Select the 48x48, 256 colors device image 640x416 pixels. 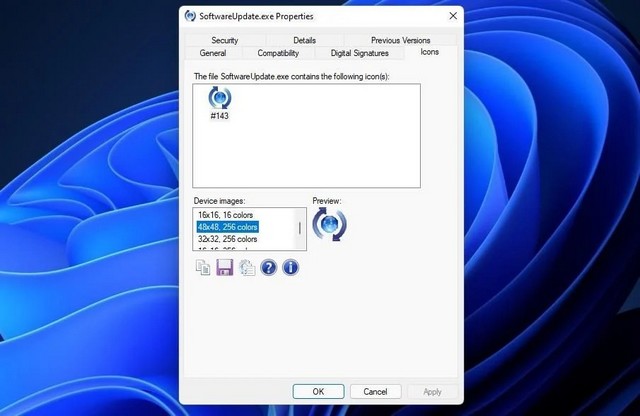(x=228, y=227)
